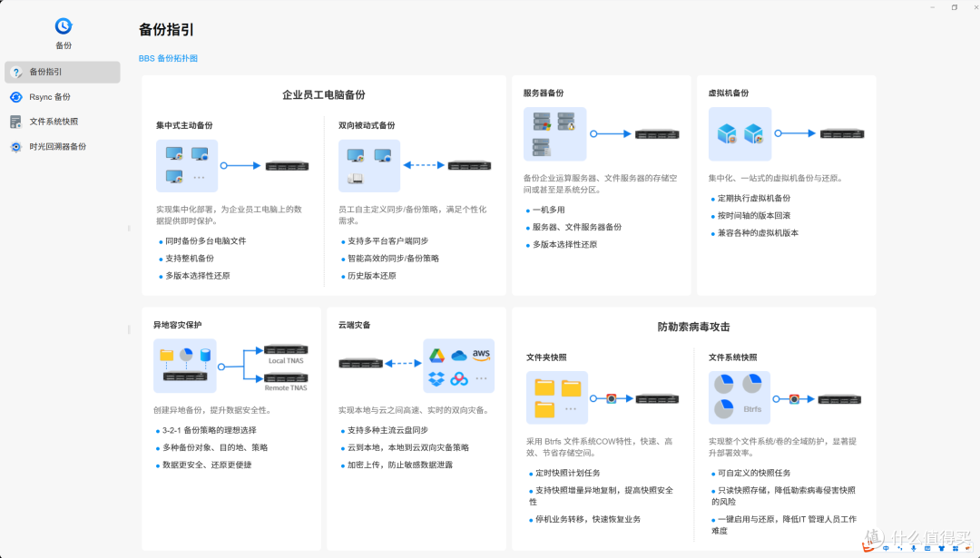Open Rsync 备份 in the sidebar
Image resolution: width=980 pixels, height=558 pixels.
63,97
